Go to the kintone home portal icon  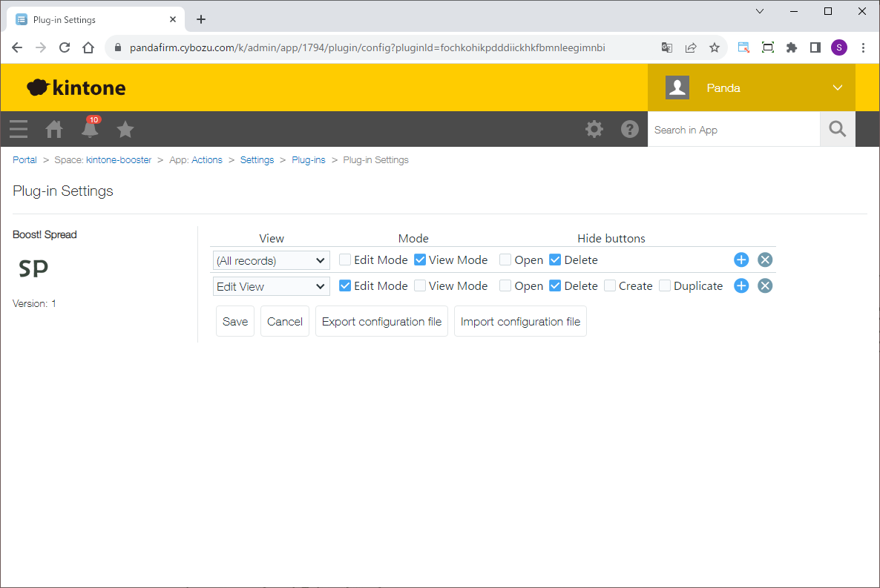(x=54, y=130)
